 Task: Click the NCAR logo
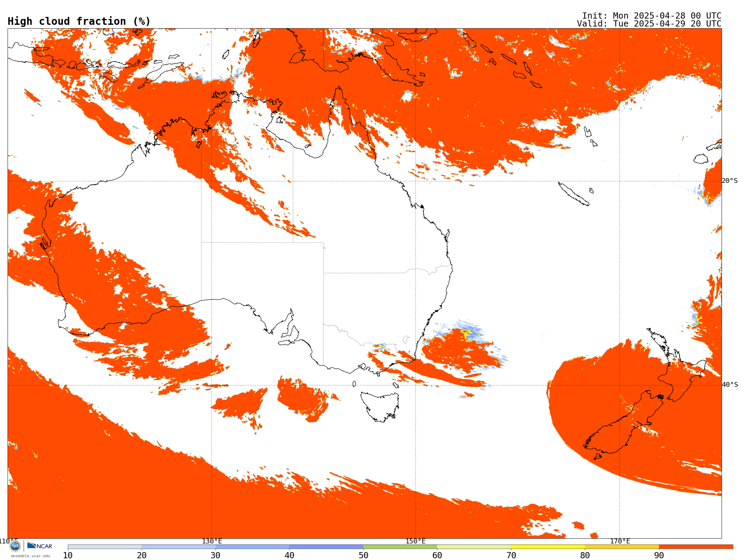[40, 546]
